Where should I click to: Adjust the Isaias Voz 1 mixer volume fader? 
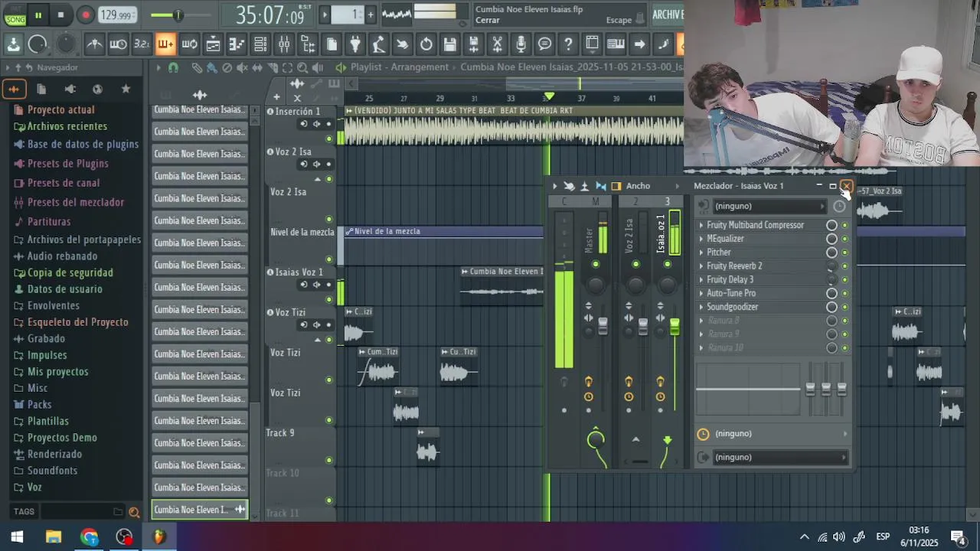click(x=675, y=327)
